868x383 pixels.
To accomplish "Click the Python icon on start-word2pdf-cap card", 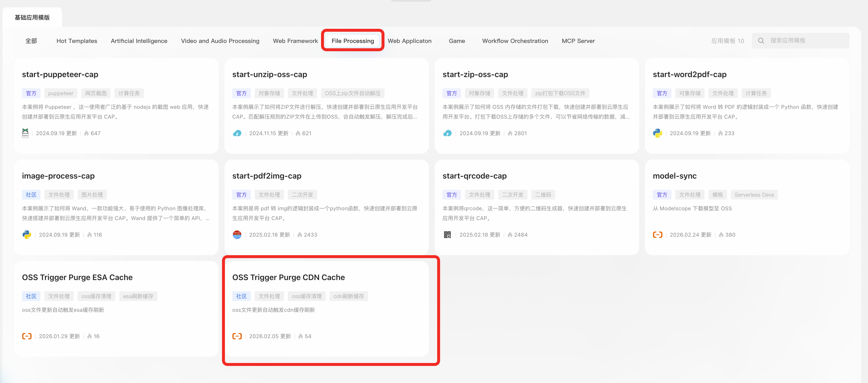I will point(657,133).
